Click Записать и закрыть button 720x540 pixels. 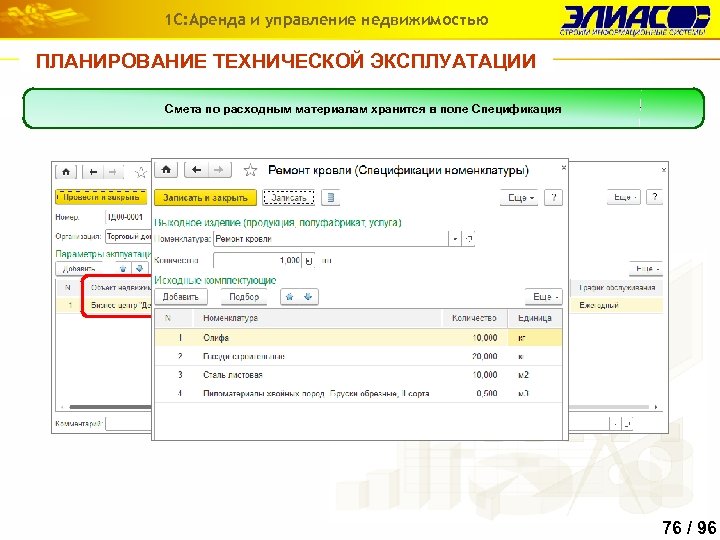click(x=205, y=198)
